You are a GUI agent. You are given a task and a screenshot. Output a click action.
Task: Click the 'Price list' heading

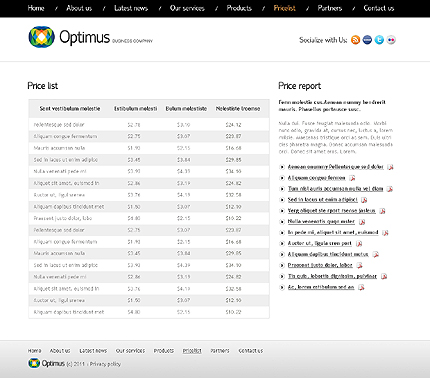pyautogui.click(x=43, y=86)
